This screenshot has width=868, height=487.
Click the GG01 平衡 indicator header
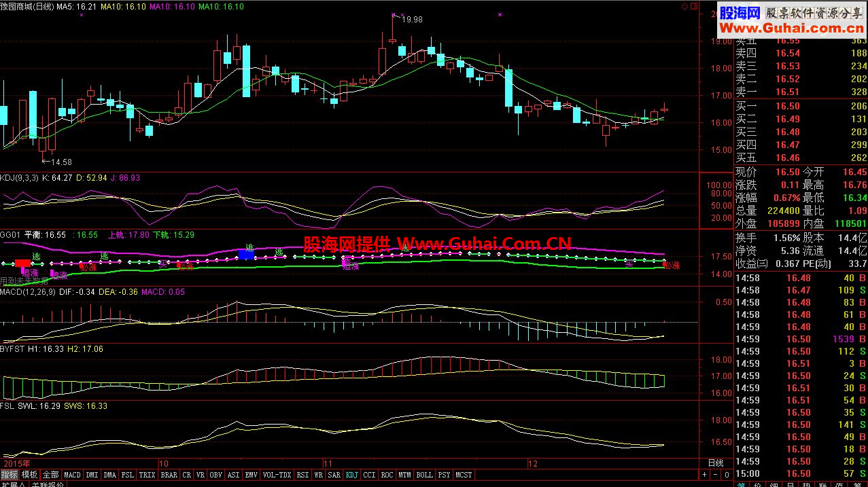(34, 234)
